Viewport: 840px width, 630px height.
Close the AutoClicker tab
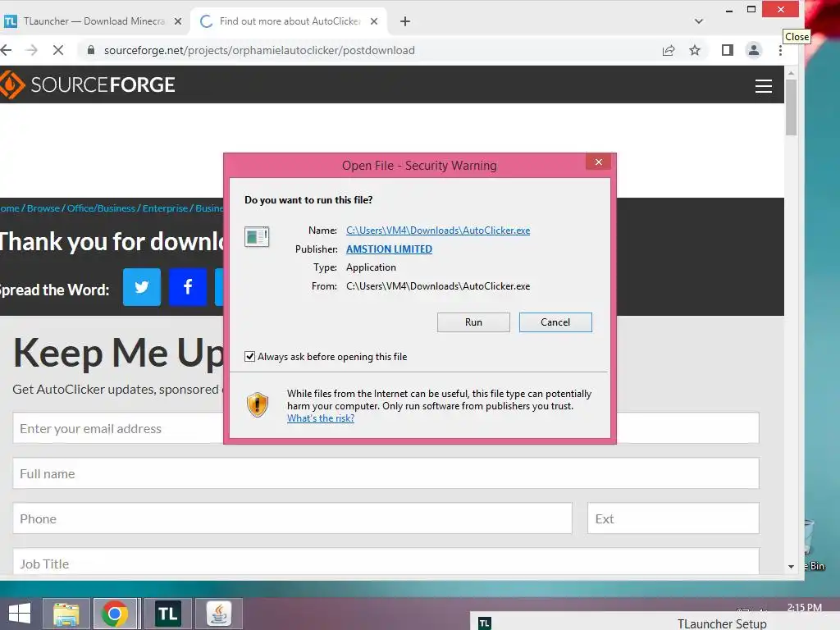click(374, 21)
